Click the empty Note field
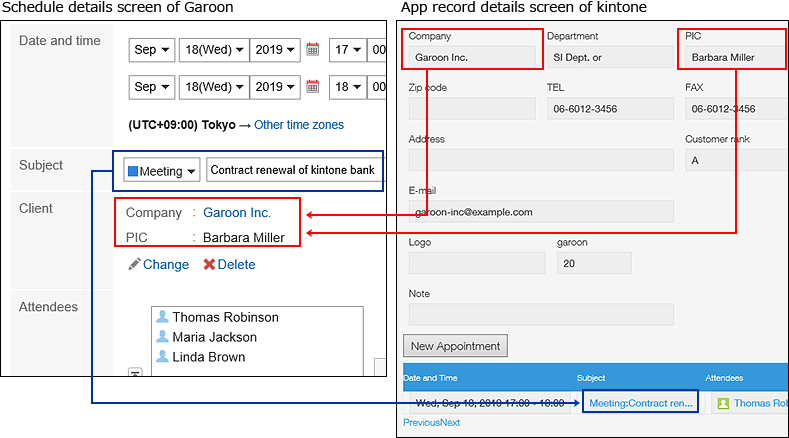Image resolution: width=789 pixels, height=438 pixels. click(x=541, y=315)
